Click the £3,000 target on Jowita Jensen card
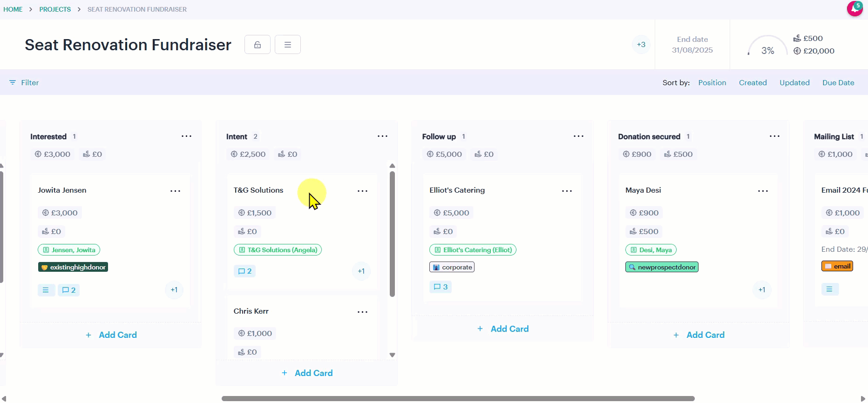 60,213
